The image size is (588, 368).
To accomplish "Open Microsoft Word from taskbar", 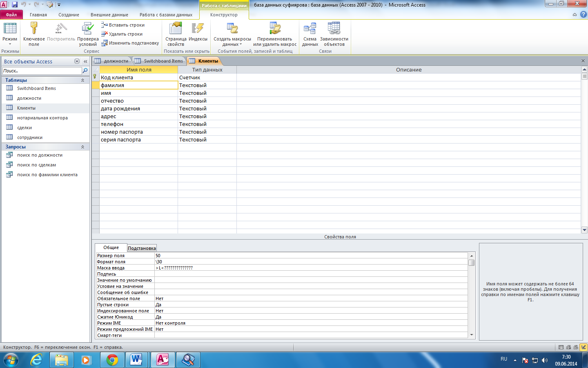I will pos(137,360).
